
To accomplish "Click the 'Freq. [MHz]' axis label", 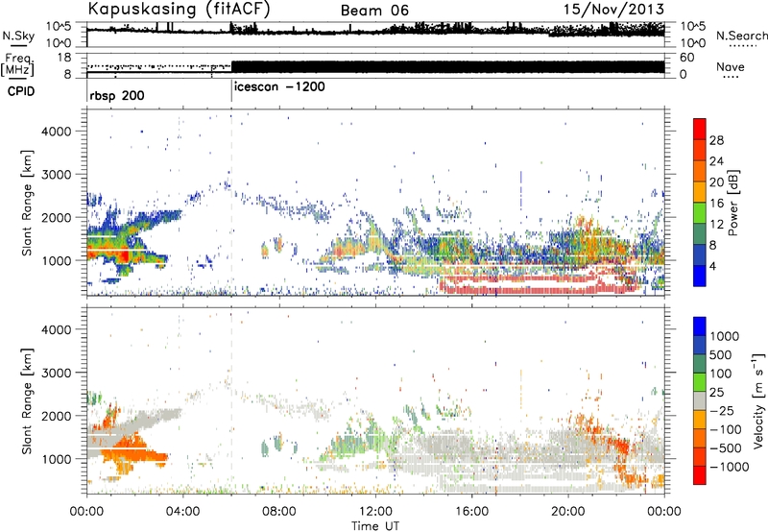I will click(x=17, y=64).
